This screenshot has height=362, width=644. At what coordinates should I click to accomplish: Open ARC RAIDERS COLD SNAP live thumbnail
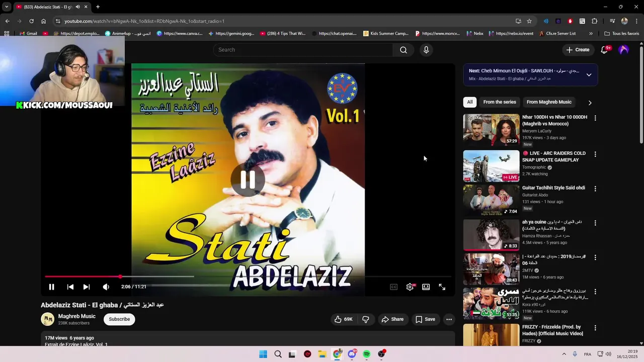click(x=491, y=166)
